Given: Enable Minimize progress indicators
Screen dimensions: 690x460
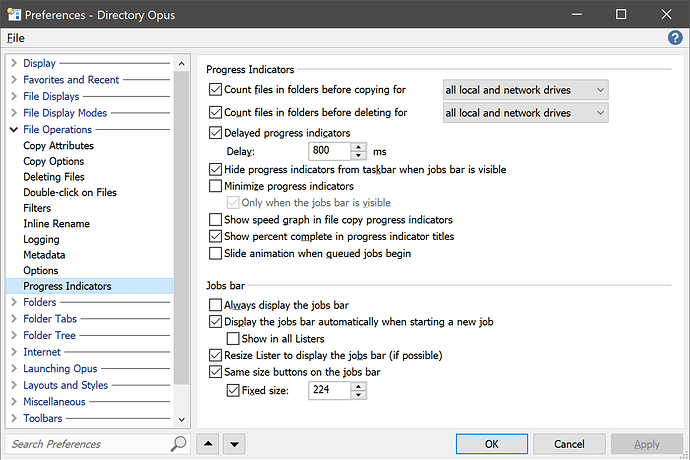Looking at the screenshot, I should (215, 186).
